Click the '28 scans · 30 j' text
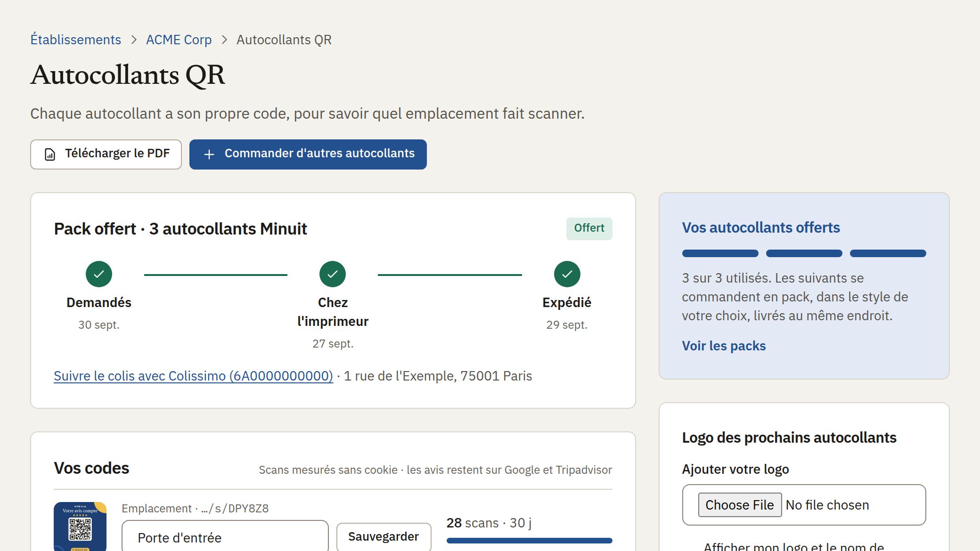 tap(489, 523)
